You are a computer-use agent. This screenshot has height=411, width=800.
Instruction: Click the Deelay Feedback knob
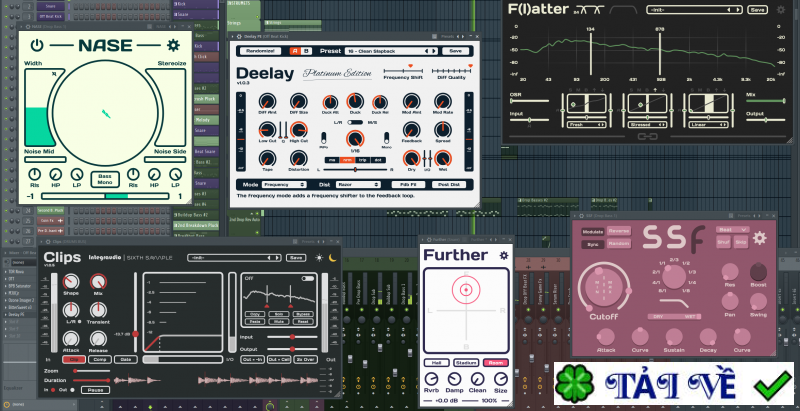pyautogui.click(x=411, y=130)
